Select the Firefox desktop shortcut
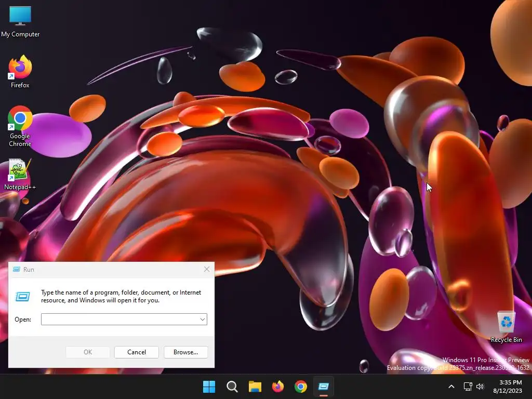 click(20, 72)
